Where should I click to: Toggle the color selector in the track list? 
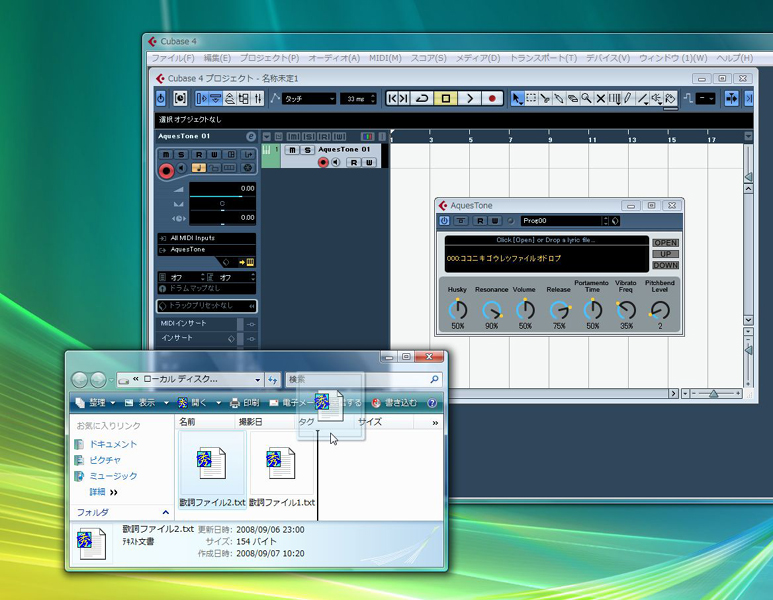tap(367, 137)
